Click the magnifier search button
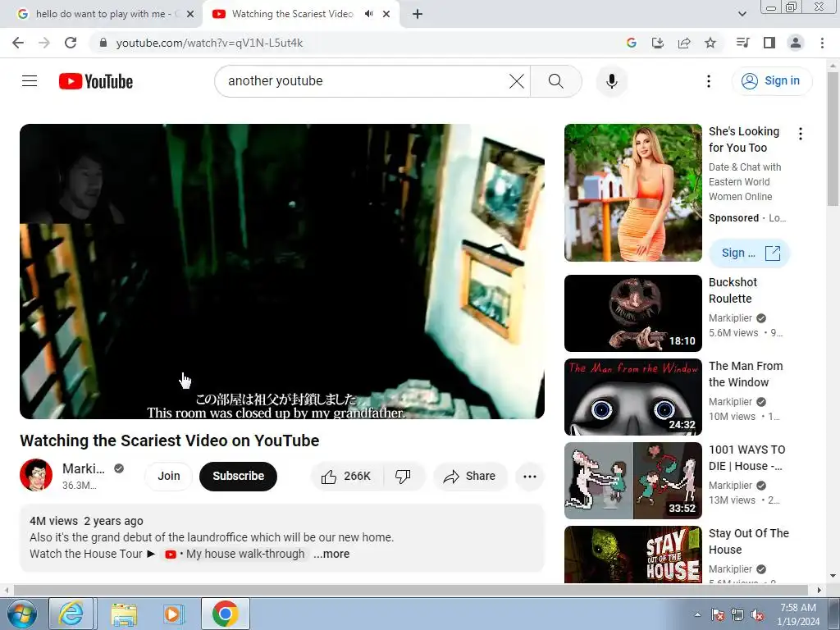The height and width of the screenshot is (630, 840). 556,81
